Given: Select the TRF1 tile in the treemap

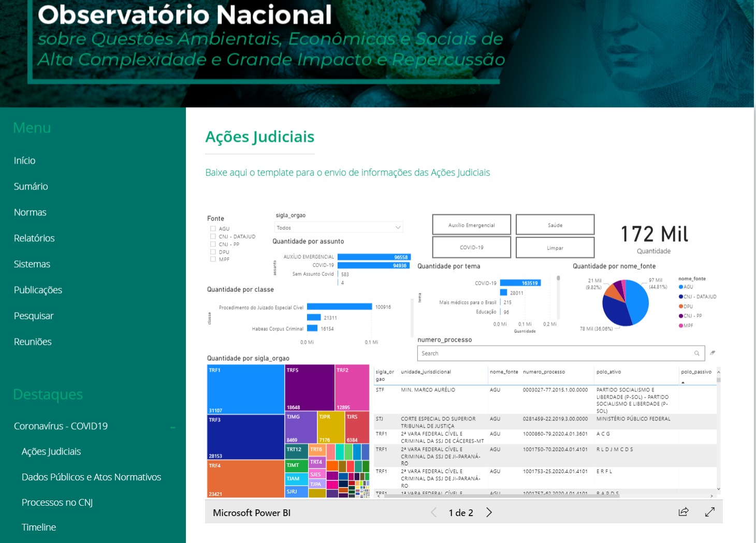Looking at the screenshot, I should point(245,388).
